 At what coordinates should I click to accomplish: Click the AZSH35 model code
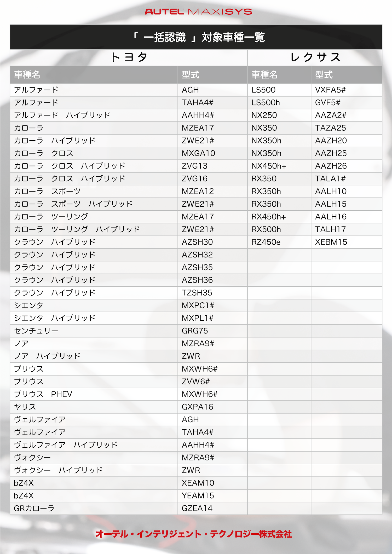click(x=197, y=267)
